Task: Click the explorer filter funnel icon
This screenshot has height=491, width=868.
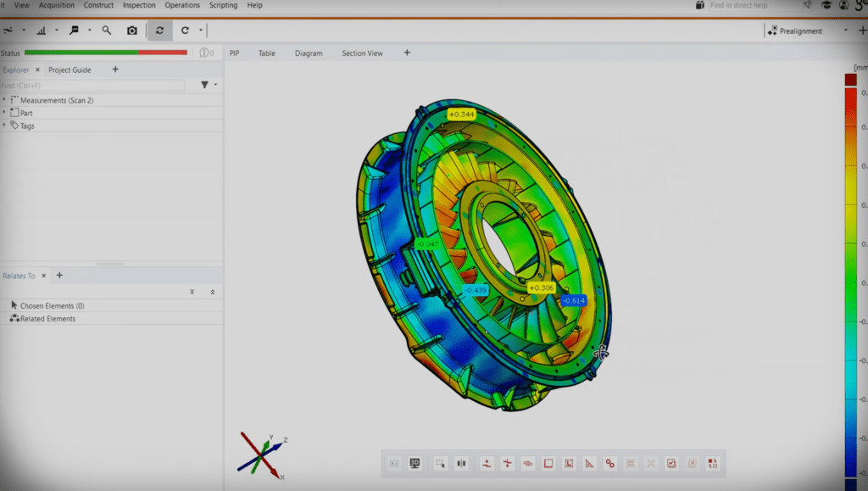Action: click(204, 85)
